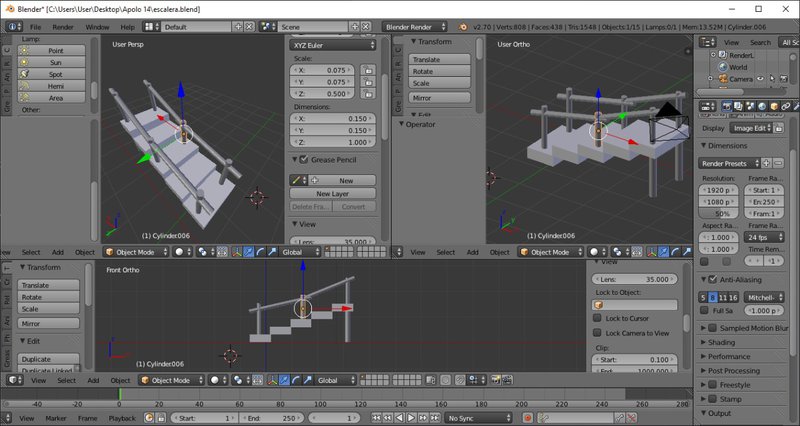800x426 pixels.
Task: Enable the Lock to Cursor checkbox
Action: pos(598,318)
